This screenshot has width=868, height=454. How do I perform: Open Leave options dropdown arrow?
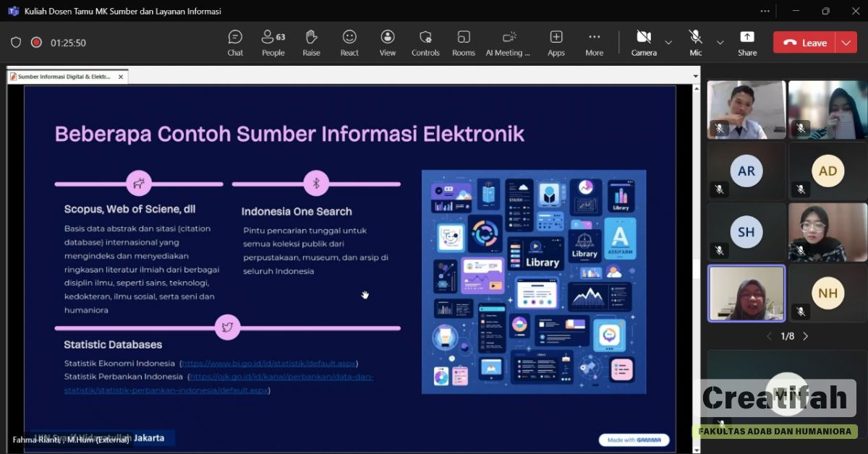coord(846,43)
